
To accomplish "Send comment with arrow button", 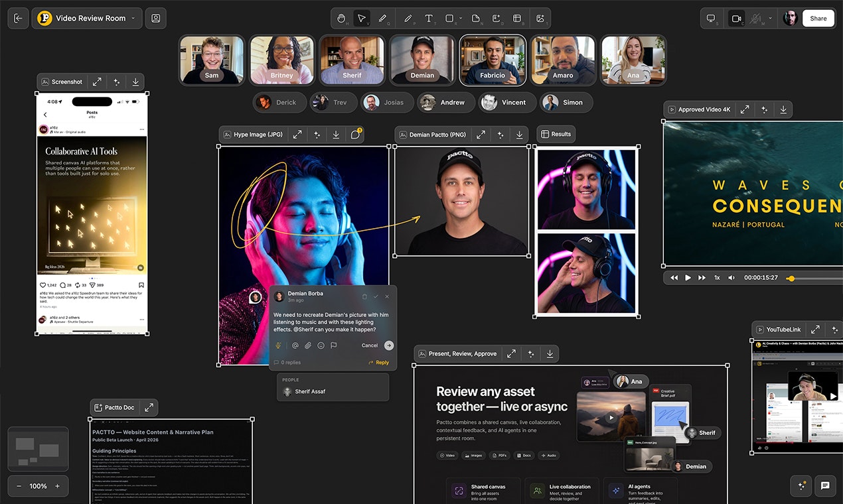I will tap(389, 345).
